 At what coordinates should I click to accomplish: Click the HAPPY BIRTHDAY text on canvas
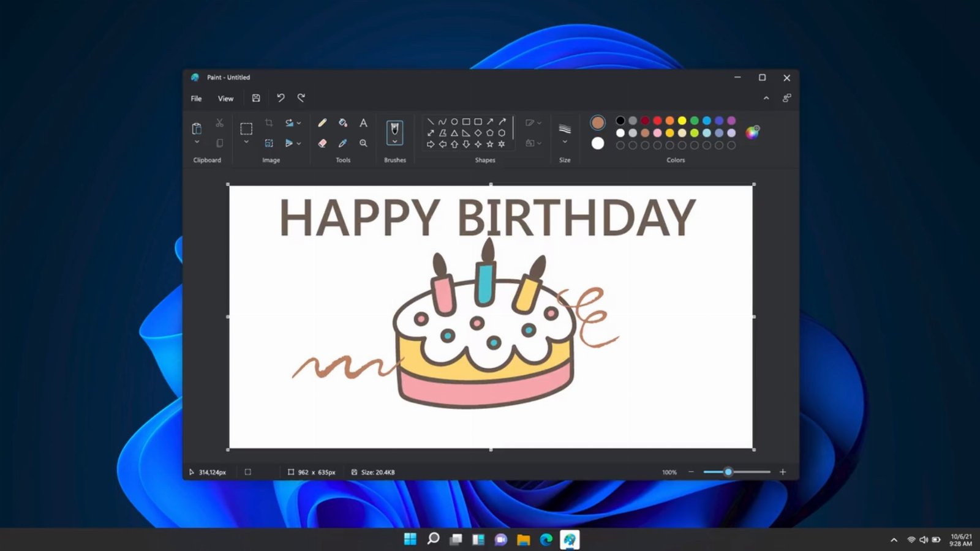(x=488, y=218)
